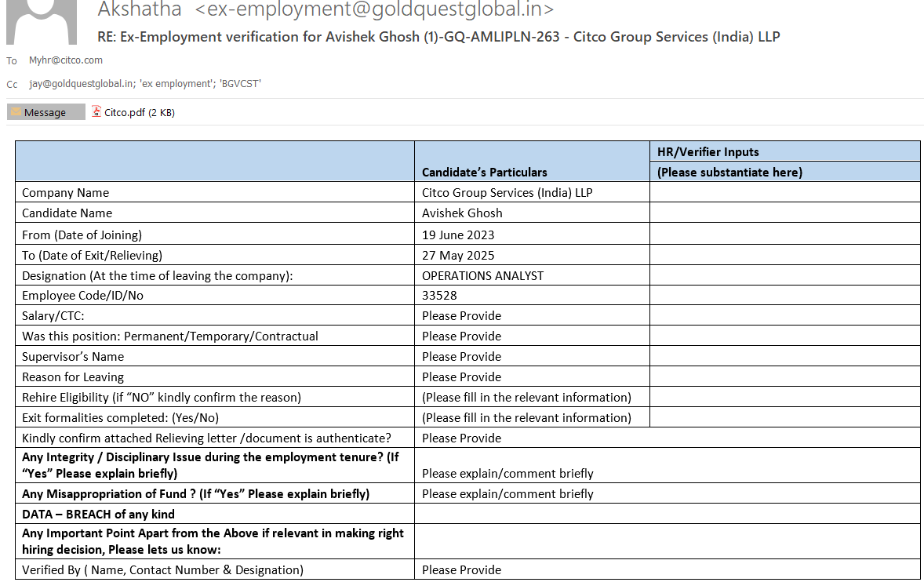The image size is (924, 582).
Task: Click the placeholder text in Rehire Eligibility row
Action: tap(526, 398)
